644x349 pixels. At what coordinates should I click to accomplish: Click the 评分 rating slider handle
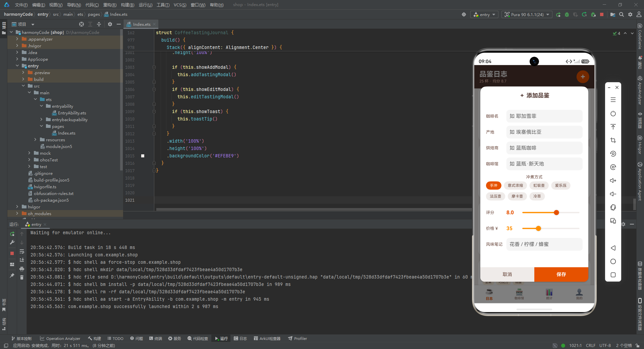coord(556,212)
